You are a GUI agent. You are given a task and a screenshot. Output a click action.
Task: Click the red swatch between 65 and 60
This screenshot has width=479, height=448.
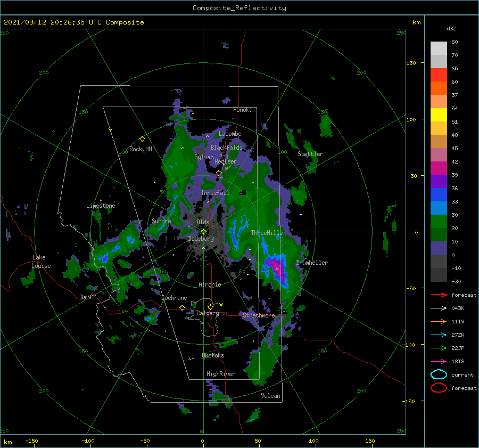439,75
